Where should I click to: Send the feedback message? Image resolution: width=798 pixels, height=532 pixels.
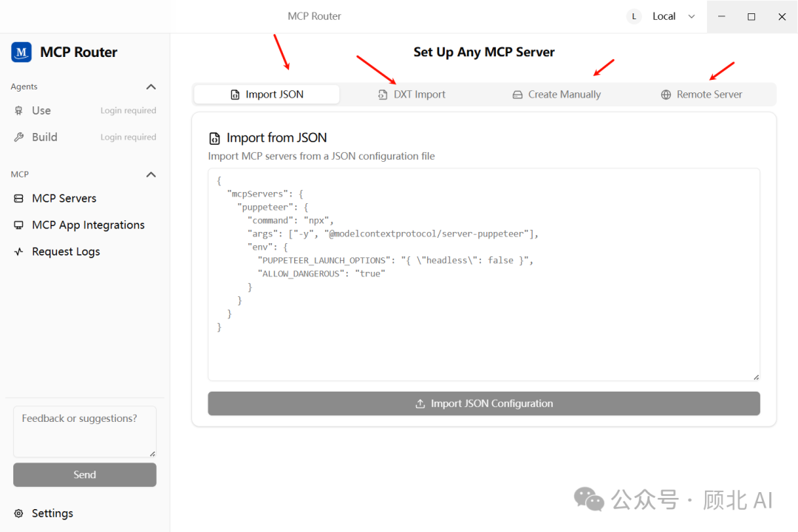[x=85, y=475]
